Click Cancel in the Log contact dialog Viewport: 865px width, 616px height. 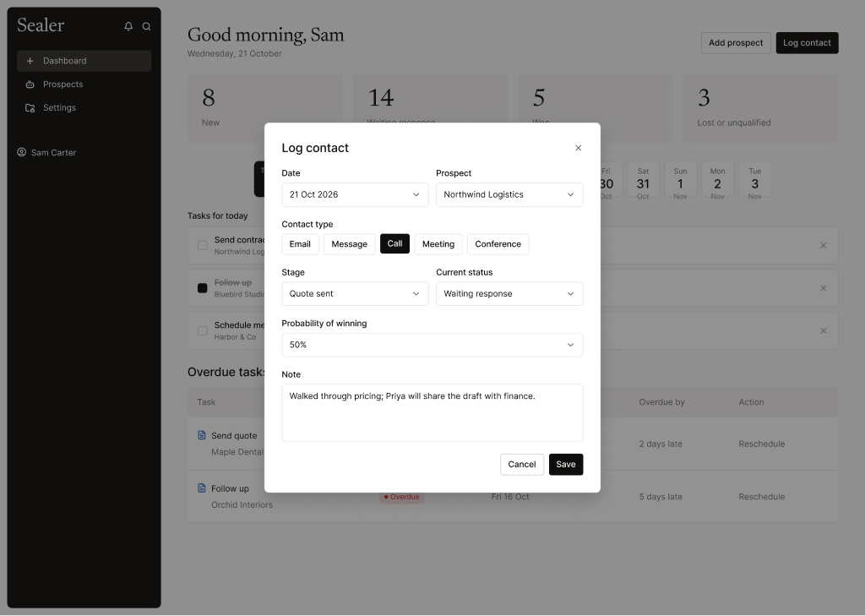coord(522,465)
